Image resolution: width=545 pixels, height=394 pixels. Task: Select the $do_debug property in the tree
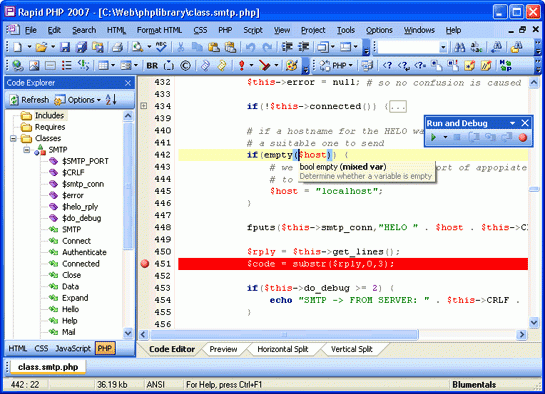click(x=81, y=218)
